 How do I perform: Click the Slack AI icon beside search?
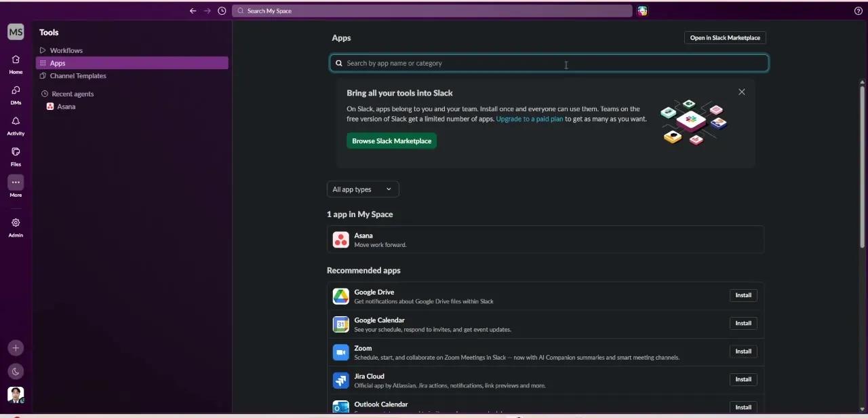642,11
